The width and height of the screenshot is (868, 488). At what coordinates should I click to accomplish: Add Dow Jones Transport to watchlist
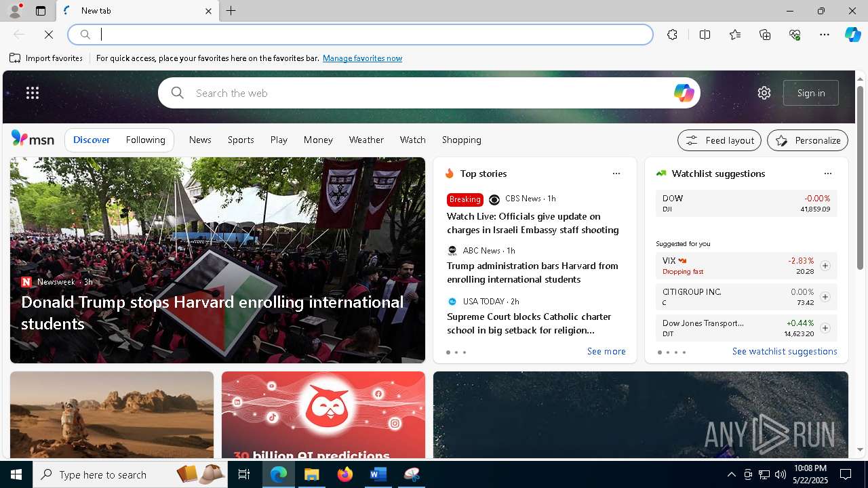825,328
